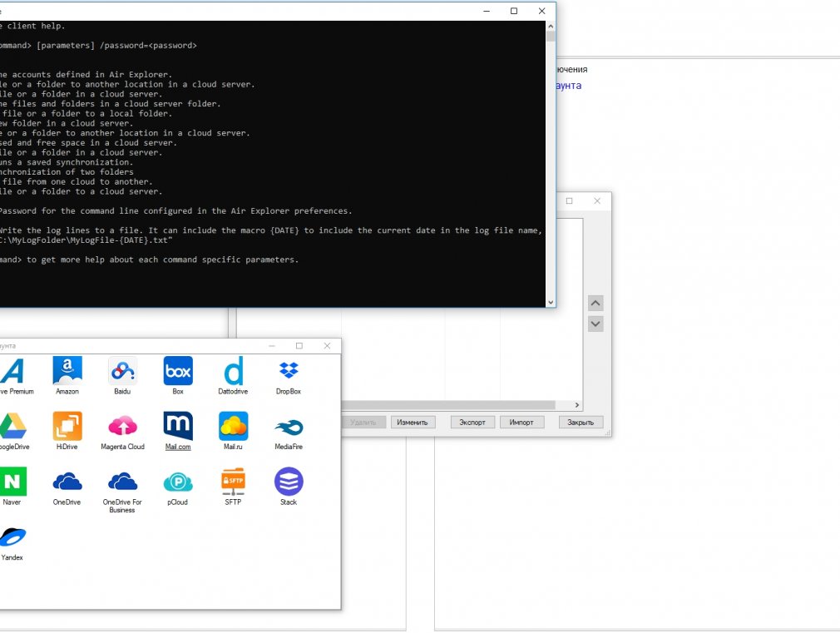Click the accounts list horizontal scrollbar thumb
840x633 pixels.
tap(448, 405)
